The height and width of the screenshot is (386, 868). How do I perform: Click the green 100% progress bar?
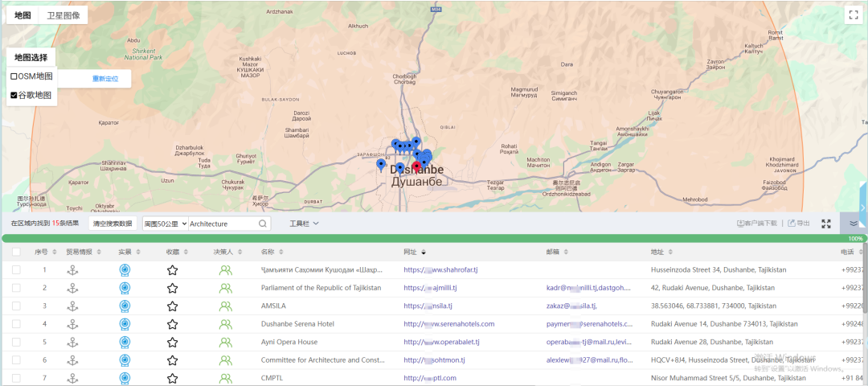433,239
